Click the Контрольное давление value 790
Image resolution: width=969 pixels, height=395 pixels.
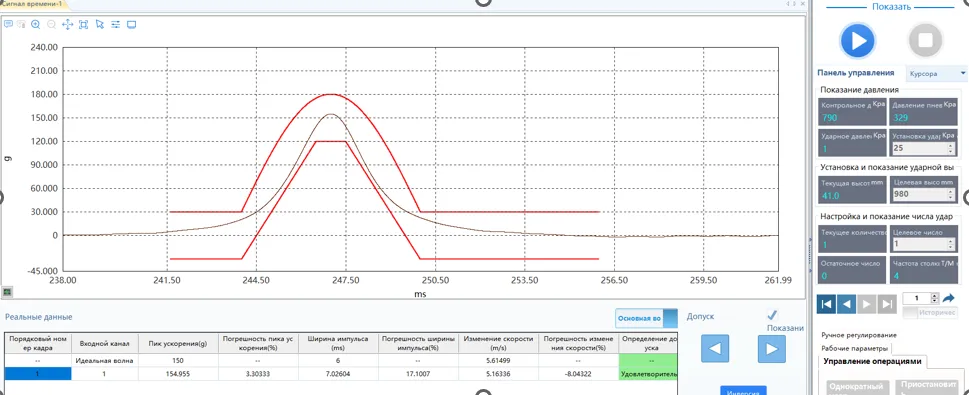coord(829,117)
